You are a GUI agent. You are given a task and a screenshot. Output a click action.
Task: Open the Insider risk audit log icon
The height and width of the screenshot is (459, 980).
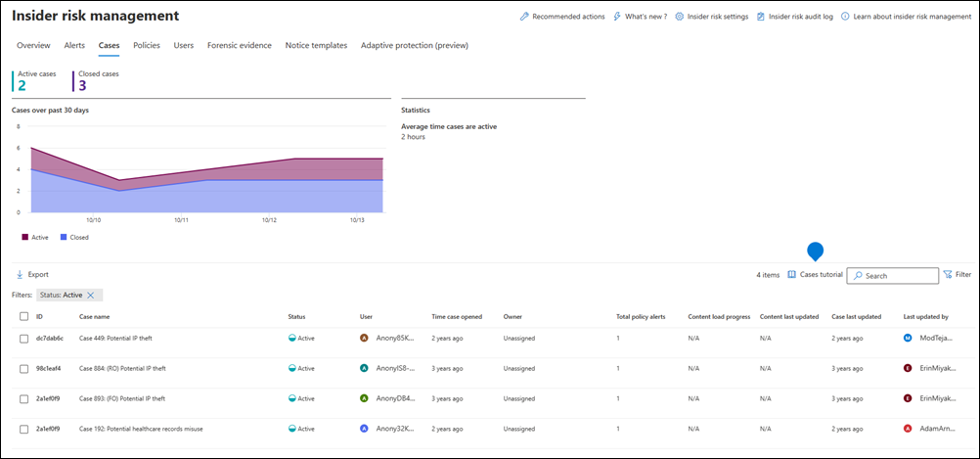pos(760,17)
